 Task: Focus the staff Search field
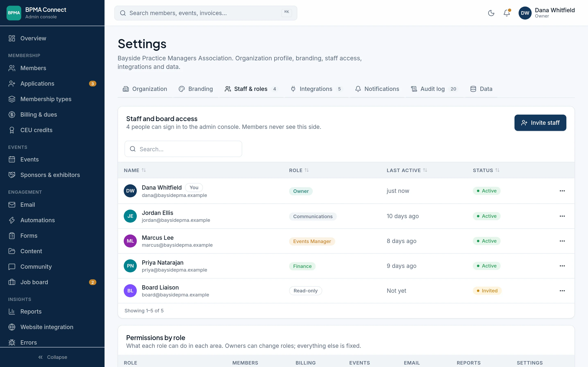(x=183, y=149)
